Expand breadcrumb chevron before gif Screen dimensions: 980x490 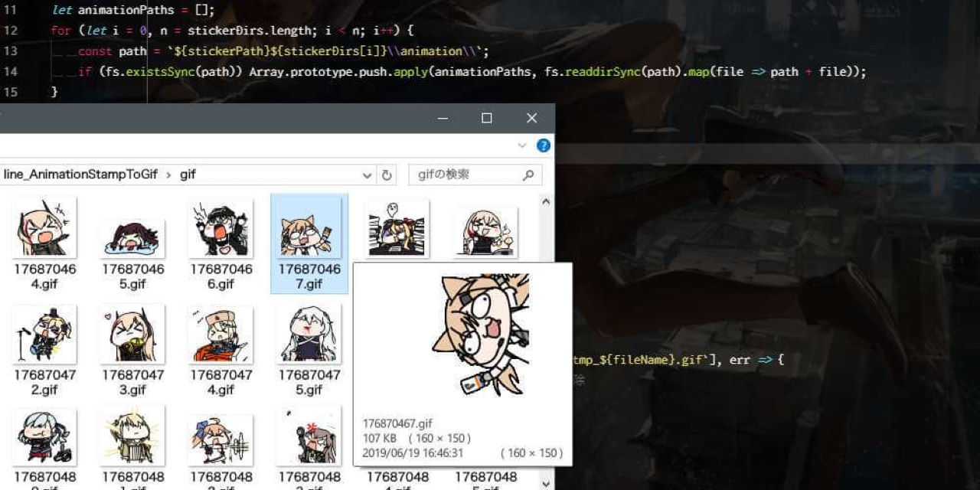point(168,175)
